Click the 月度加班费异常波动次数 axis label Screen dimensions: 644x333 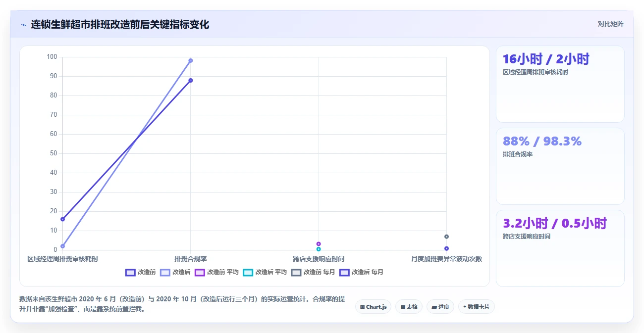click(446, 259)
